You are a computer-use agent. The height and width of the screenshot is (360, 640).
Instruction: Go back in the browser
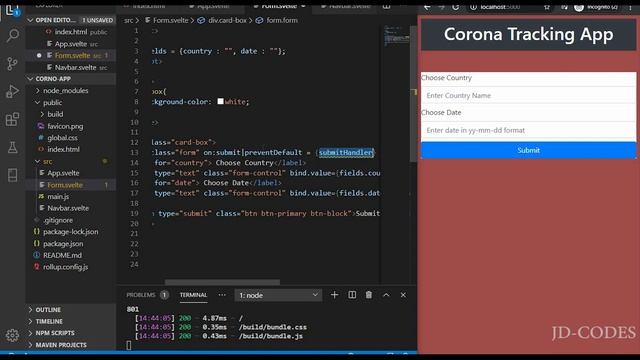427,7
